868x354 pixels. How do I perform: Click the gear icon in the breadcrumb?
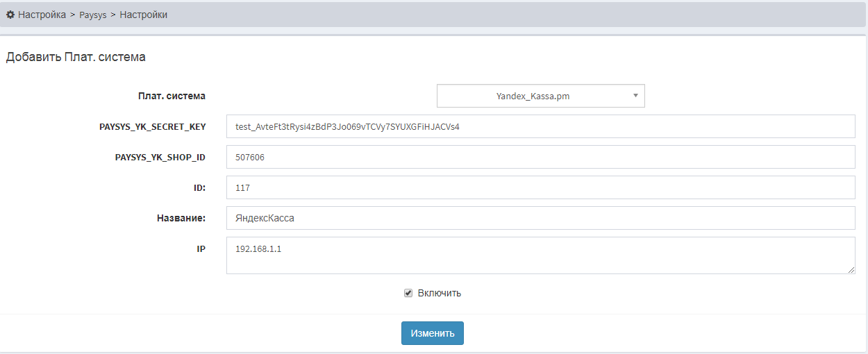(x=10, y=15)
